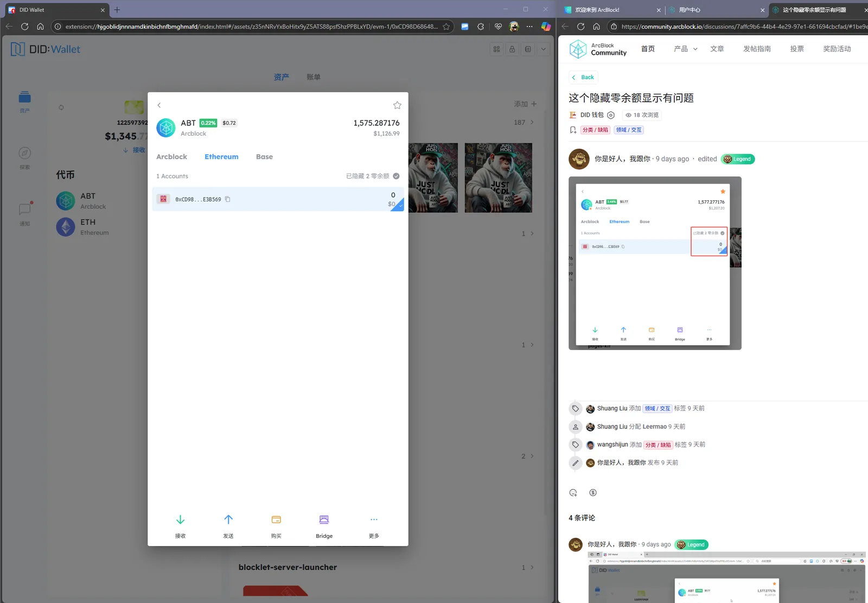Click the hexagon settings icon beside DID 钱包
The height and width of the screenshot is (603, 868).
(x=611, y=115)
